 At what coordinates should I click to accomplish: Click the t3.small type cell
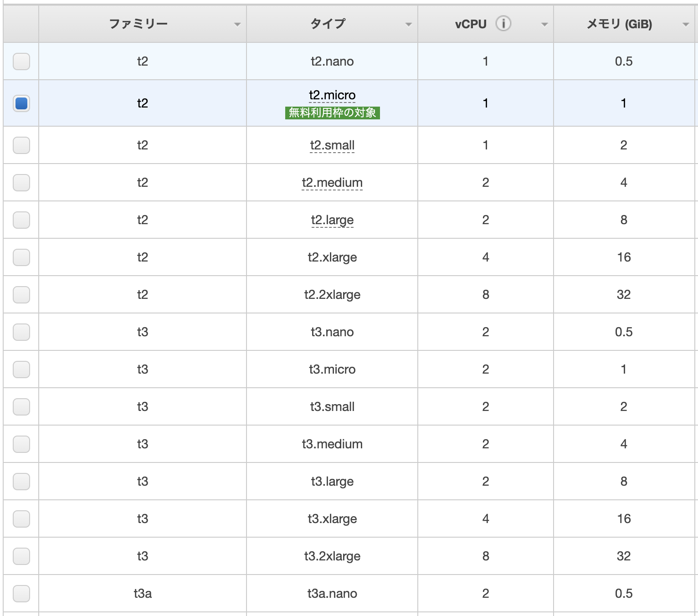[x=332, y=407]
